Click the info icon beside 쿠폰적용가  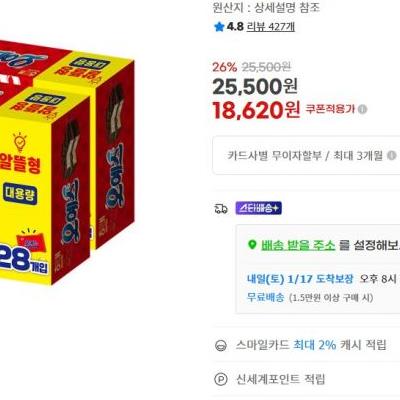point(363,109)
